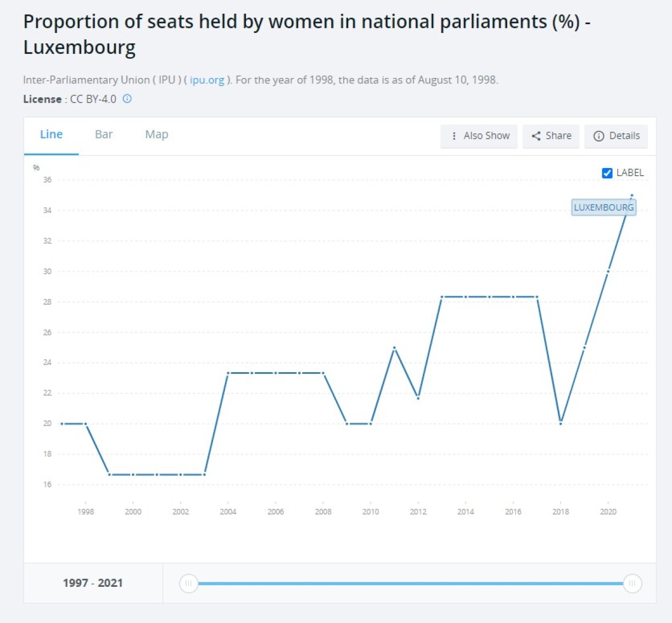672x623 pixels.
Task: Uncheck the LABEL checkbox
Action: click(607, 173)
